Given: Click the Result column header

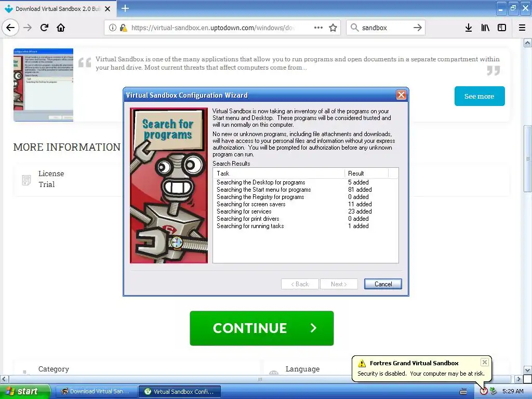Looking at the screenshot, I should (366, 173).
